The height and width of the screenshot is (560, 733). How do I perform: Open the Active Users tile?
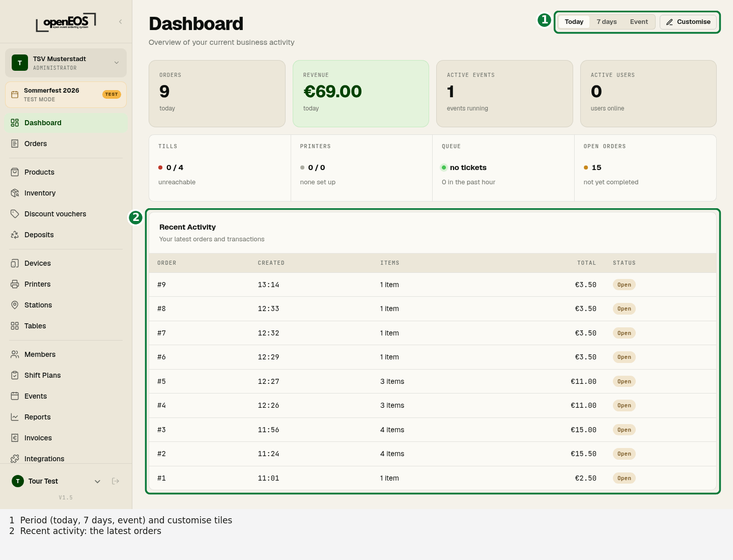[x=649, y=94]
